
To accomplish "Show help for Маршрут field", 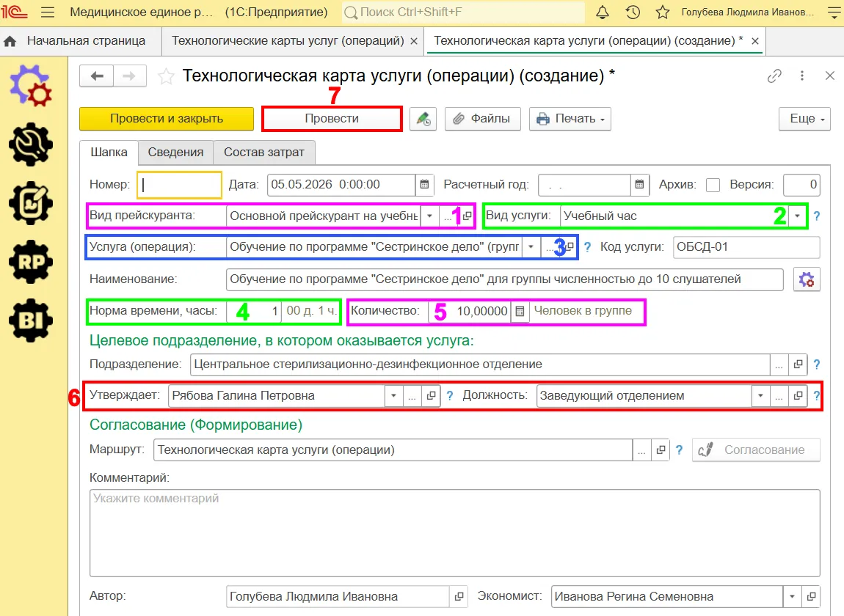I will [680, 450].
